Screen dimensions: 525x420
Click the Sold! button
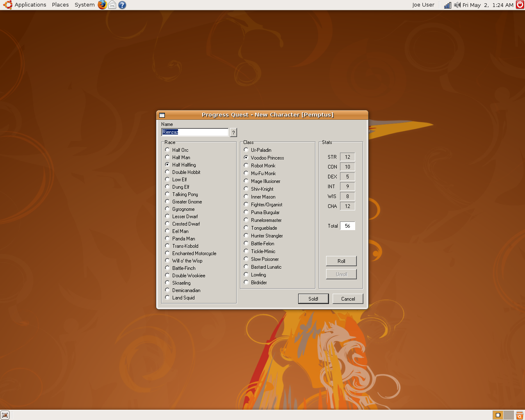point(313,299)
